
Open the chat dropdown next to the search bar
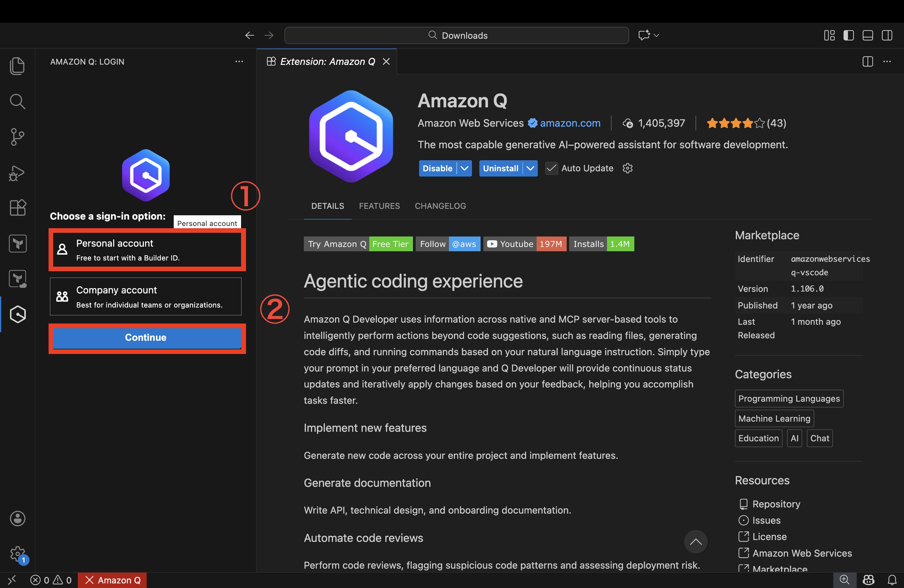[x=656, y=35]
